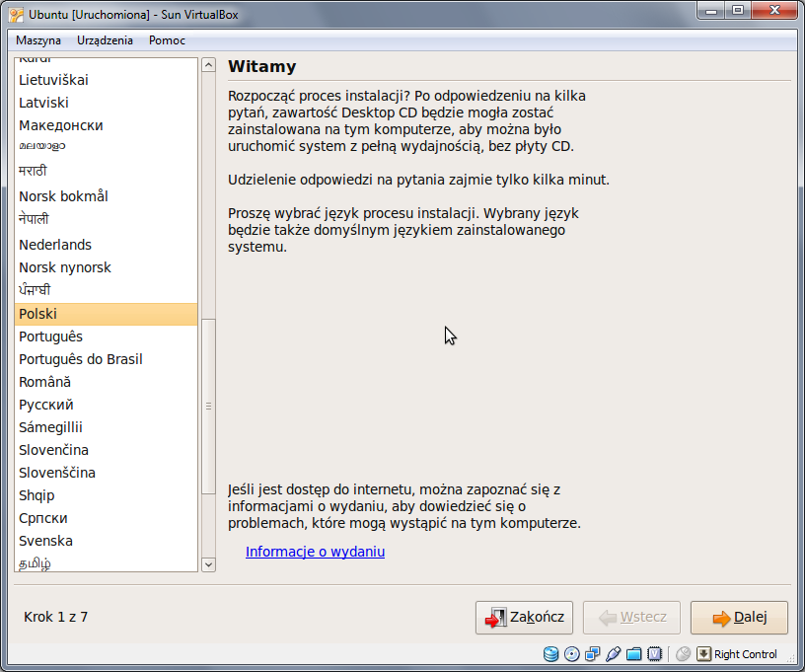Select Malayalam (മലയാളം) in the language list
The width and height of the screenshot is (805, 672).
tap(106, 147)
